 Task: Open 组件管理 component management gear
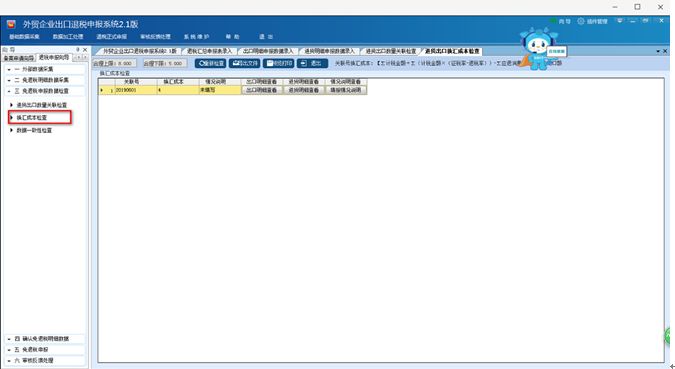pyautogui.click(x=592, y=21)
